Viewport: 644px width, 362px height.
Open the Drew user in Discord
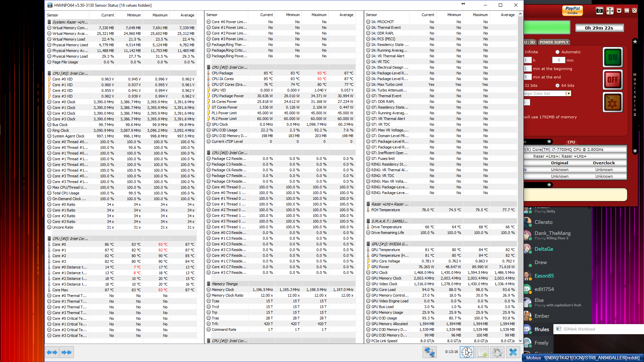pos(540,262)
